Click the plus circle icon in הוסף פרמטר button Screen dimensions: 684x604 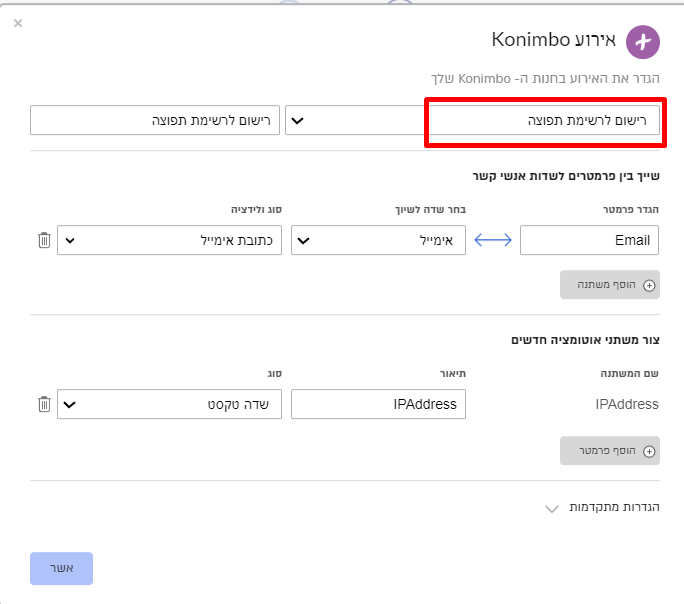click(x=649, y=451)
